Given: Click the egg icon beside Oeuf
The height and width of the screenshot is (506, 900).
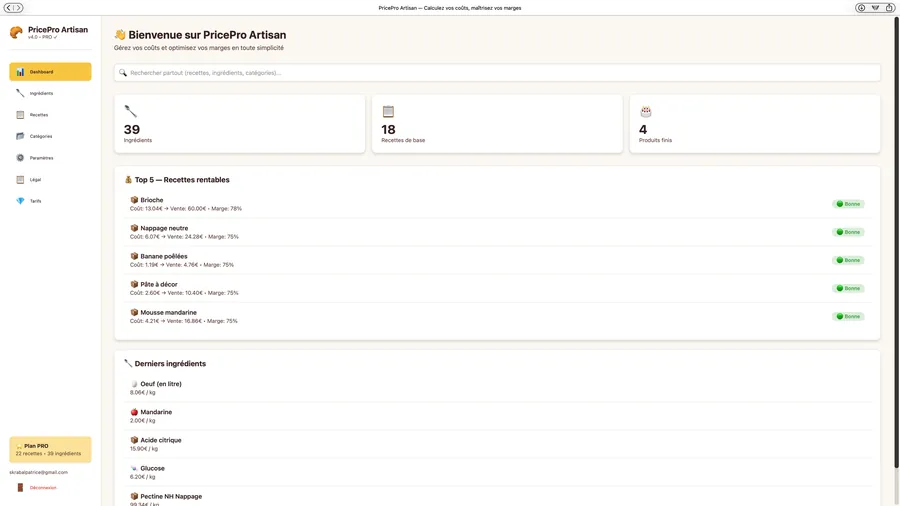Looking at the screenshot, I should tap(134, 384).
